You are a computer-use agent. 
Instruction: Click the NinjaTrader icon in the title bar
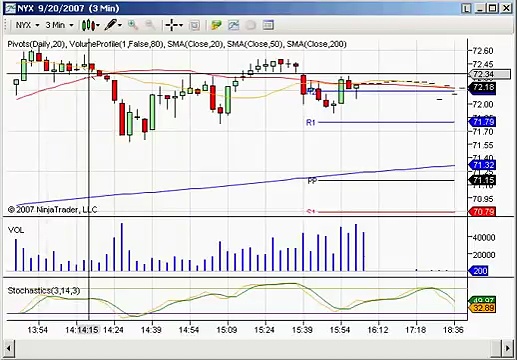(x=10, y=8)
